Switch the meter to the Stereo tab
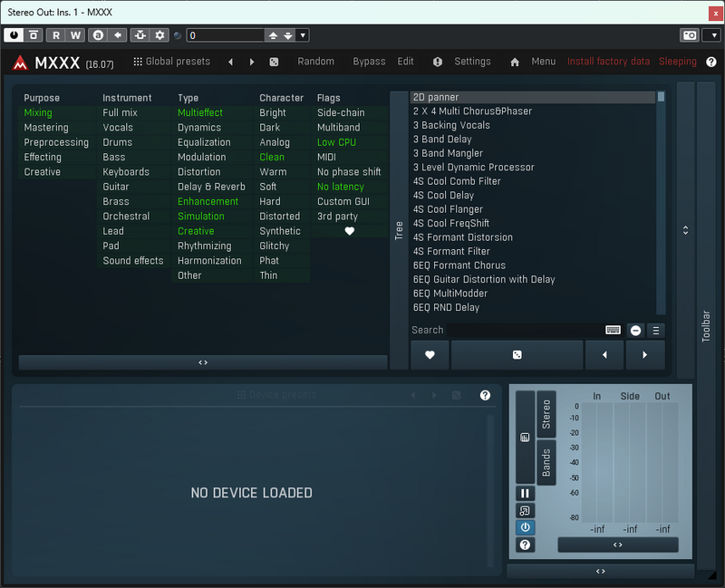 click(x=546, y=414)
